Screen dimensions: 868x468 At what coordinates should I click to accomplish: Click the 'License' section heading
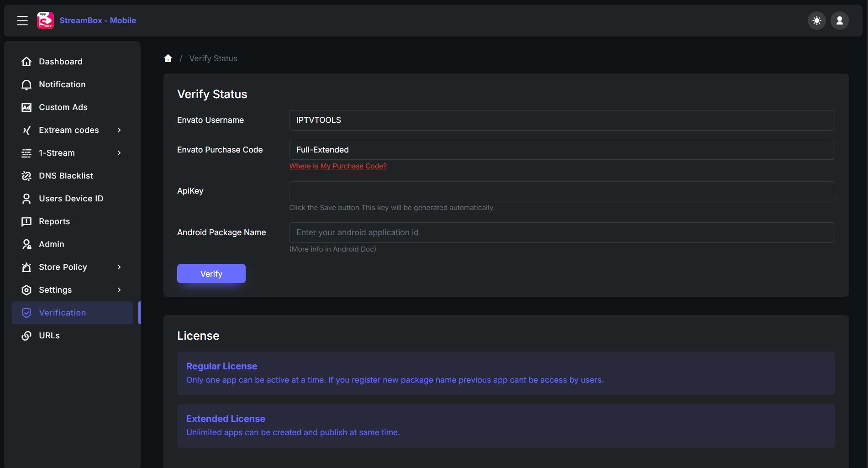point(198,336)
